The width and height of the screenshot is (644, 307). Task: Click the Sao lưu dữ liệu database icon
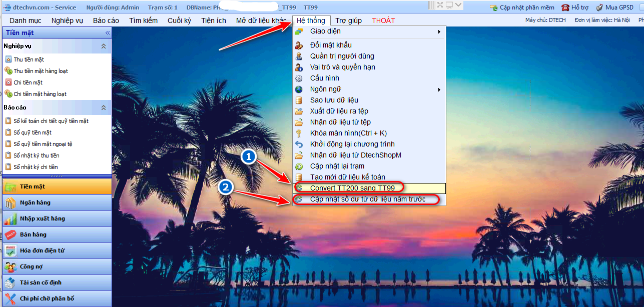click(299, 100)
